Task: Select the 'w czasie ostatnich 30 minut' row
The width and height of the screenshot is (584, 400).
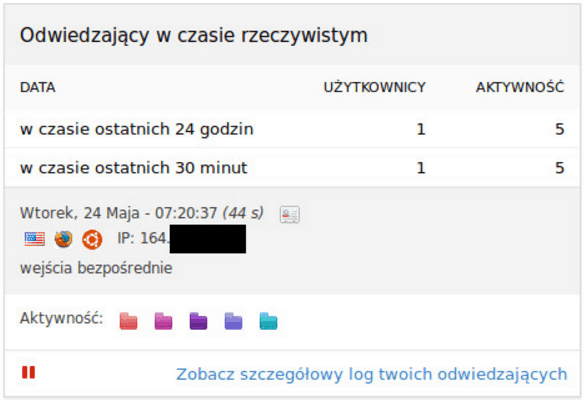Action: [x=292, y=168]
